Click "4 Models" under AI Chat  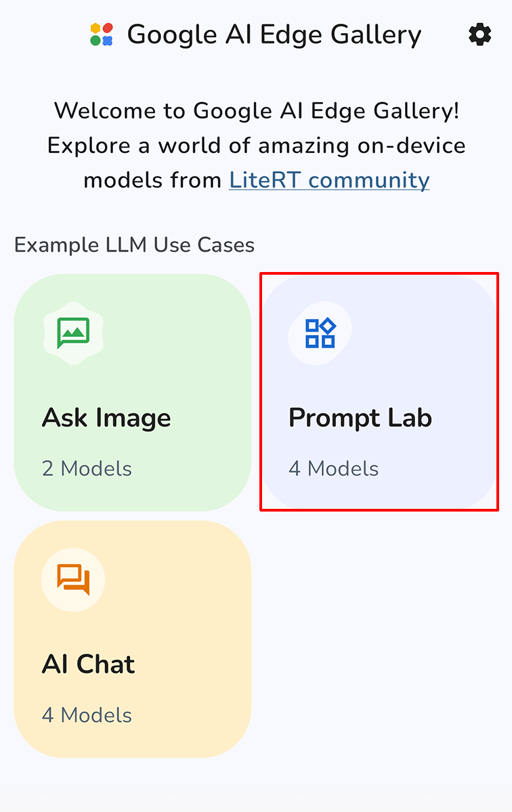pos(87,715)
